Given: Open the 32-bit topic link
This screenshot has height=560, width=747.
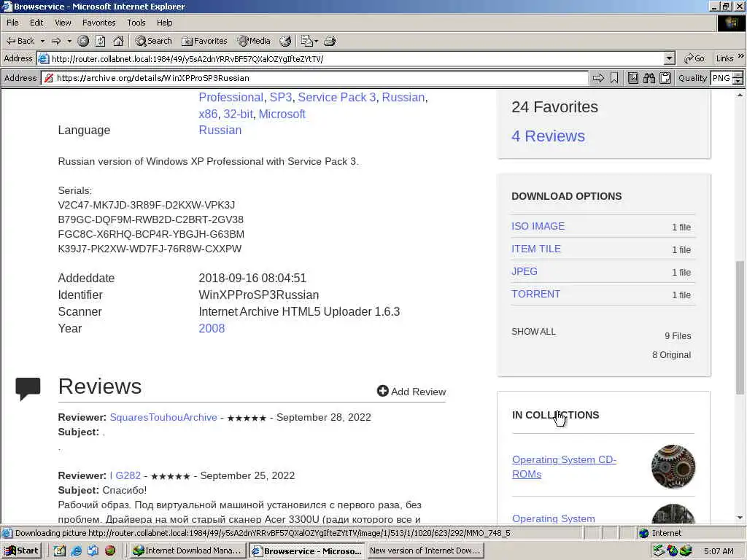Looking at the screenshot, I should click(x=239, y=114).
